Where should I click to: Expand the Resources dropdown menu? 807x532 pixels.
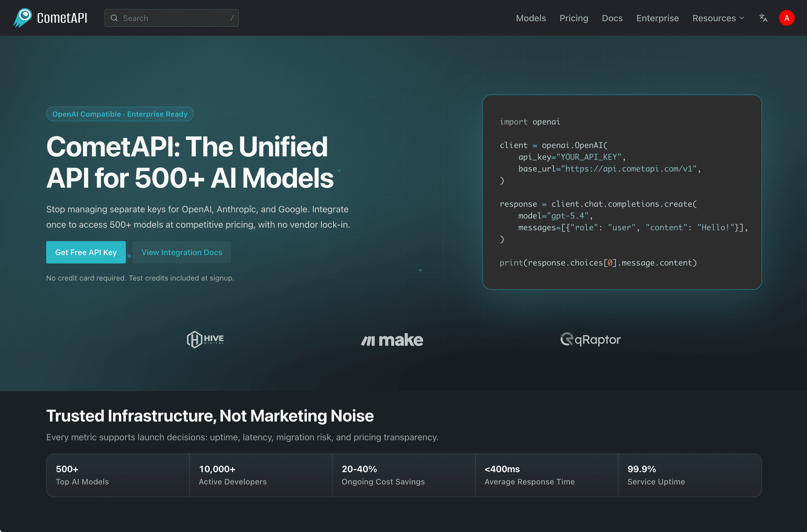point(718,18)
